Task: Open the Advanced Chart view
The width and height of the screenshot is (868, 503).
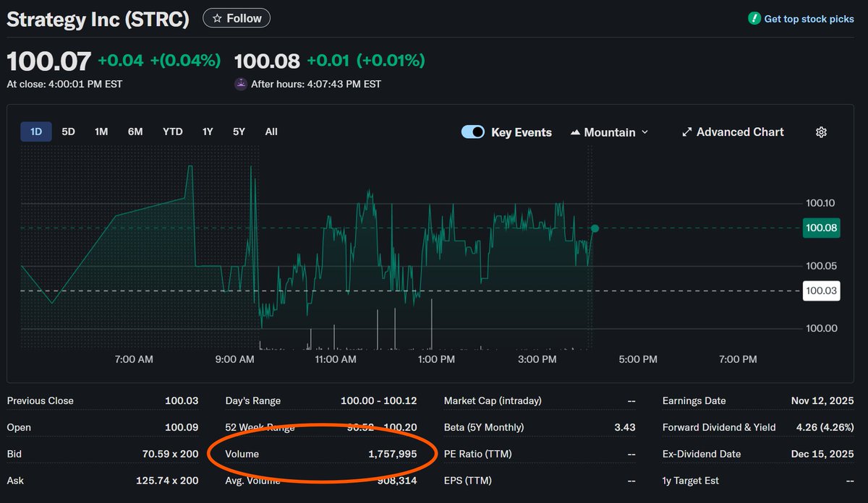Action: pyautogui.click(x=733, y=132)
